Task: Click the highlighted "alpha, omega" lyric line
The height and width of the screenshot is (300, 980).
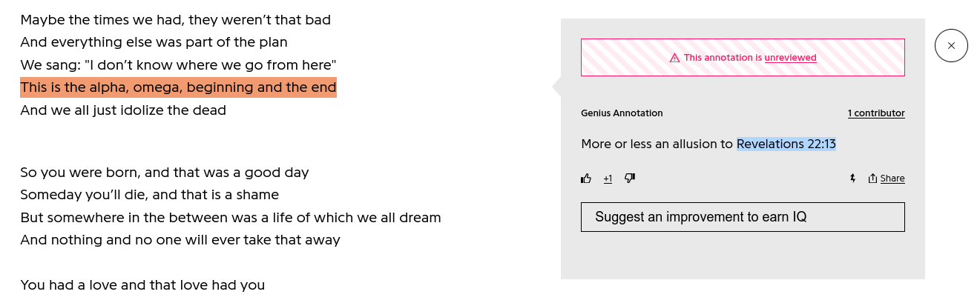Action: 178,87
